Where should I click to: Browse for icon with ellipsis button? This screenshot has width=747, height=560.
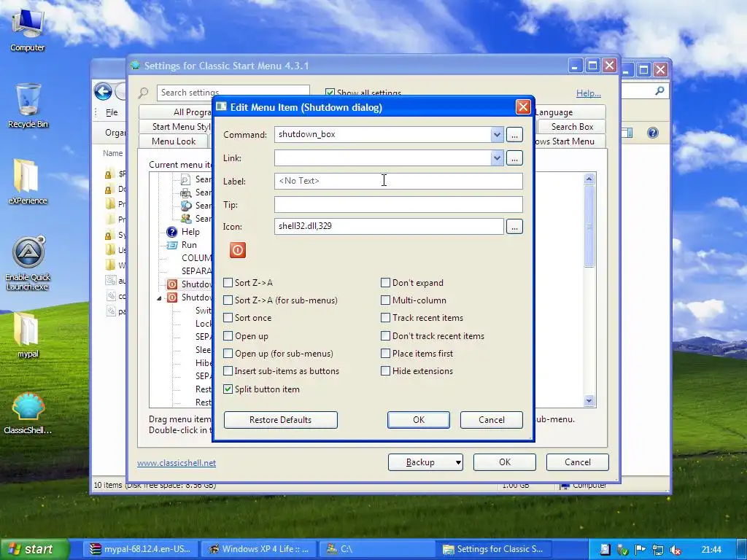[514, 227]
